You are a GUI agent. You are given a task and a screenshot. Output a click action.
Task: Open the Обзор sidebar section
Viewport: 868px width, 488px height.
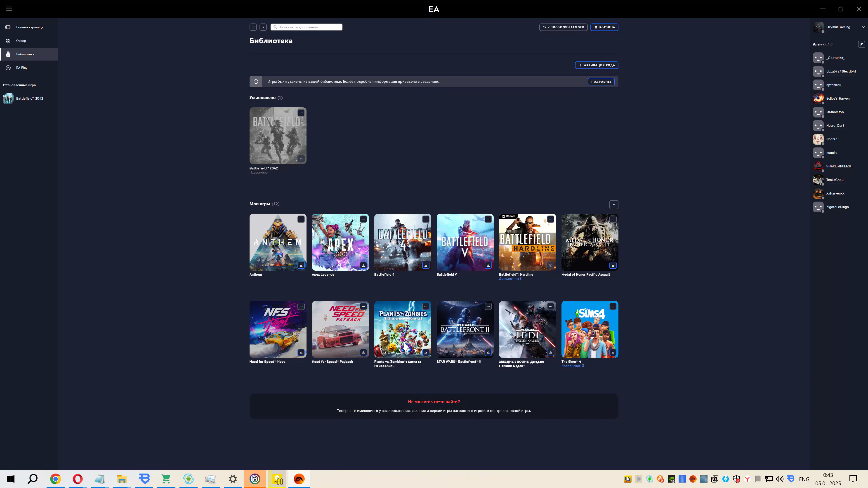(29, 41)
